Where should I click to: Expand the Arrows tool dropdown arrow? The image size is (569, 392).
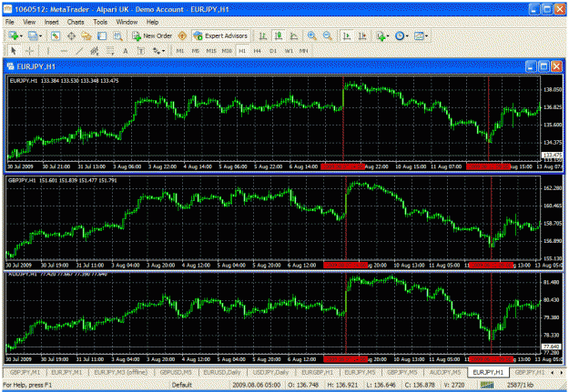click(x=164, y=51)
